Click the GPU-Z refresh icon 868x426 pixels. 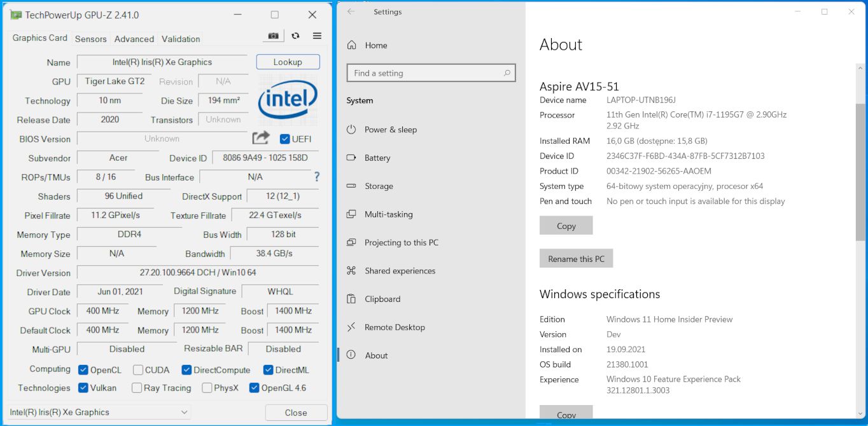pos(295,36)
